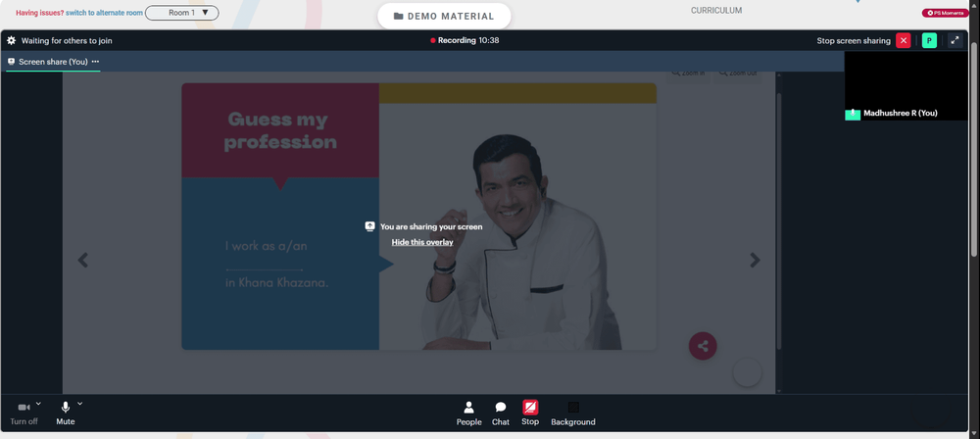This screenshot has width=980, height=439.
Task: Click the Guess my profession slide heading
Action: tap(280, 130)
